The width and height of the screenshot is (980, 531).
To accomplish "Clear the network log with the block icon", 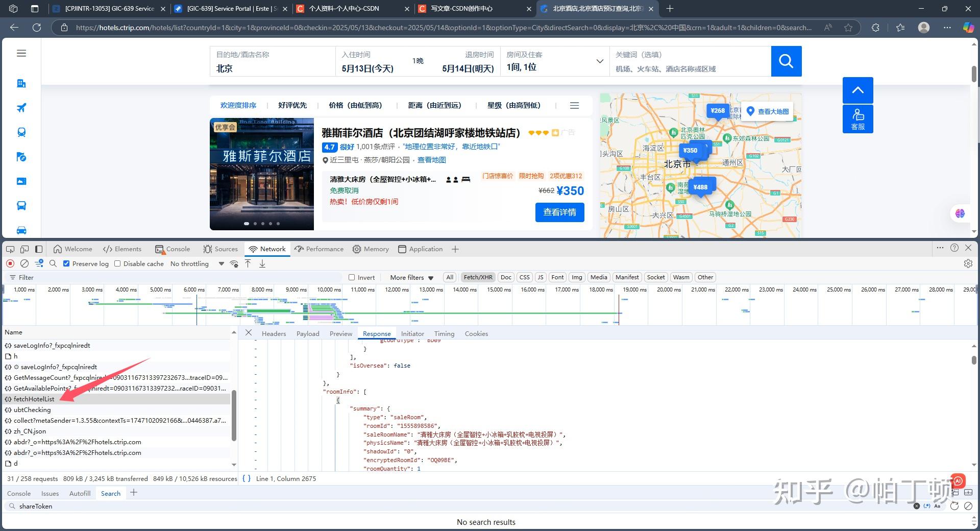I will [x=24, y=263].
